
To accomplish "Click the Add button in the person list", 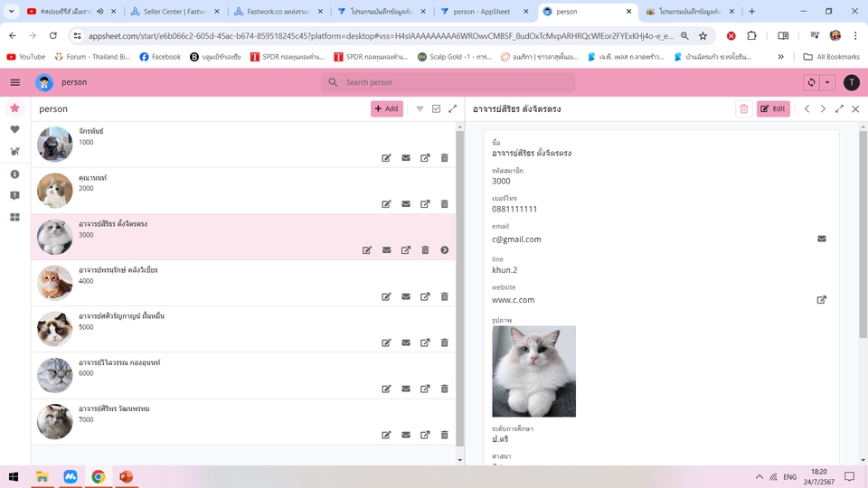I will (386, 109).
